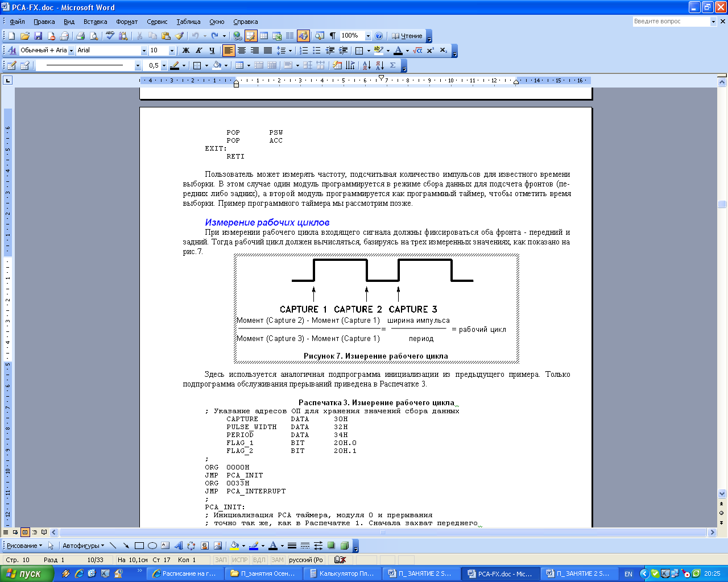Insert a hyperlink
This screenshot has width=728, height=582.
[238, 36]
